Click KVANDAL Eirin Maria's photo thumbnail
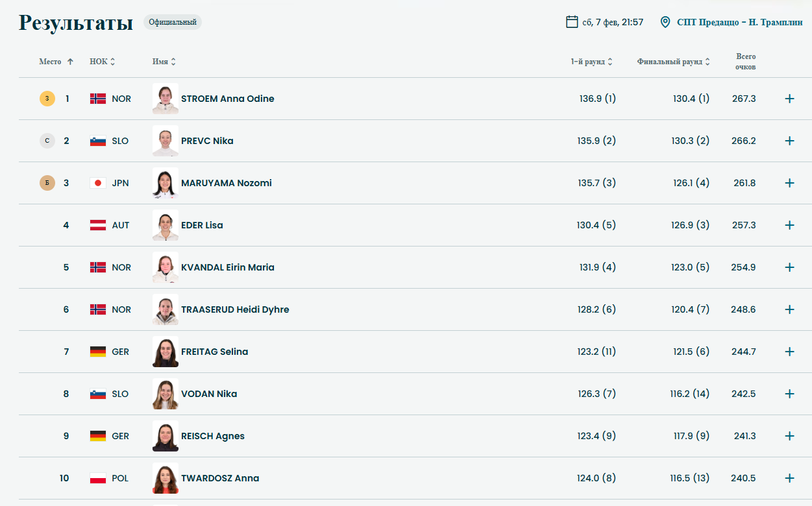 (166, 267)
